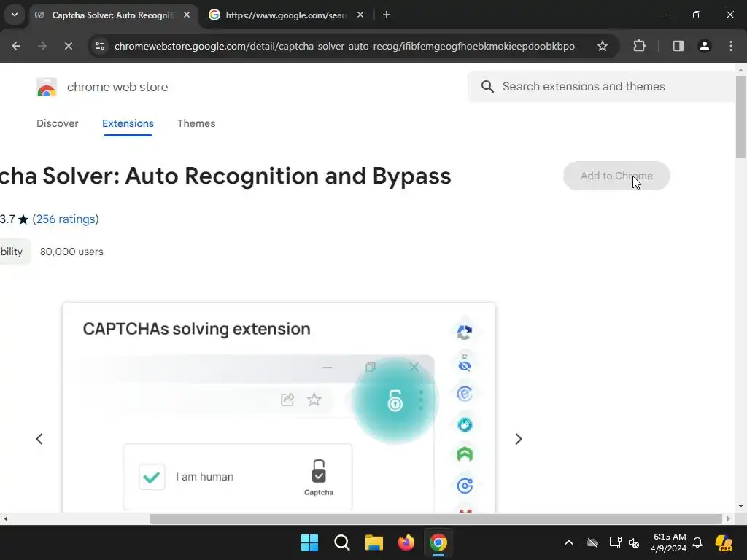
Task: Open the partially visible category chip
Action: pyautogui.click(x=15, y=252)
